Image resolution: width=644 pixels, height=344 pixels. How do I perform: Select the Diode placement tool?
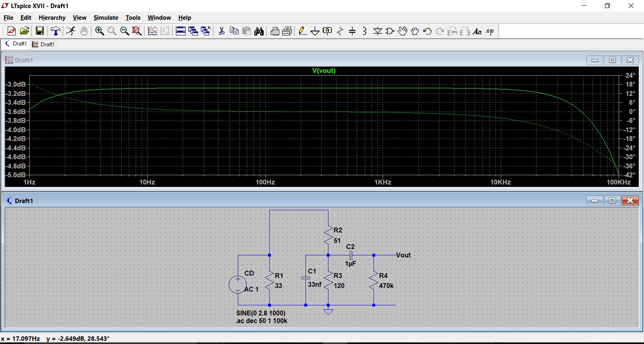pyautogui.click(x=378, y=31)
